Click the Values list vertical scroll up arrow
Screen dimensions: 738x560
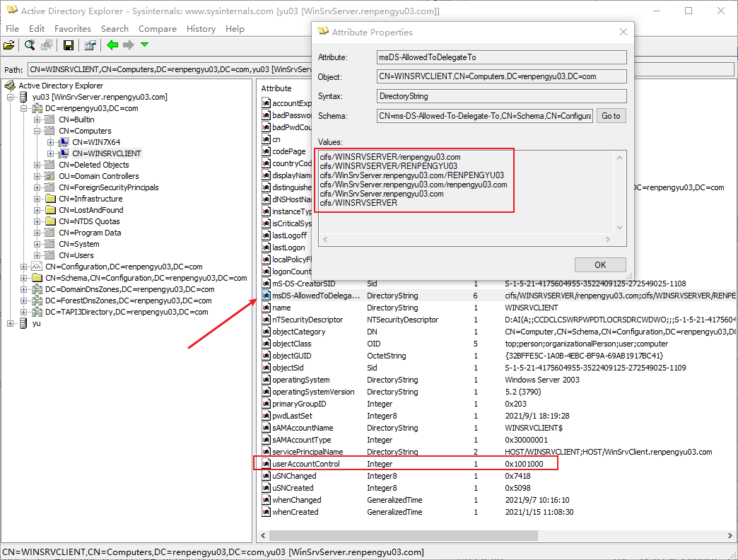(619, 158)
